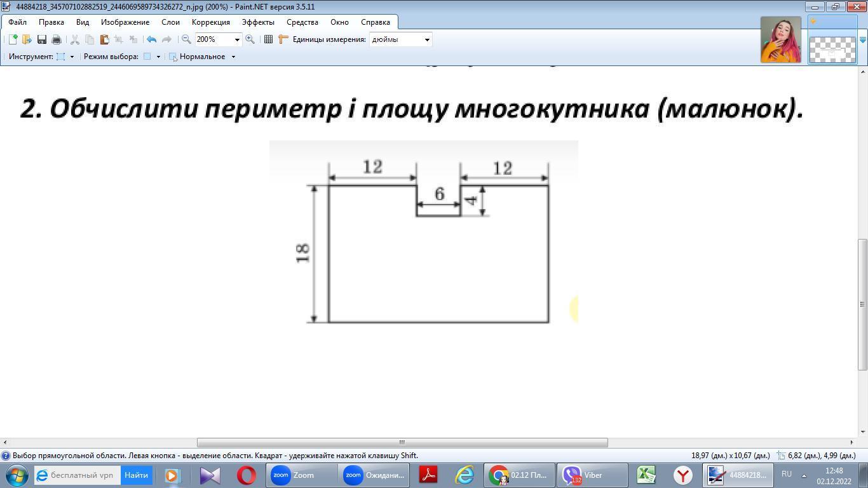Click the vertical scrollbar down arrow
The width and height of the screenshot is (868, 488).
[863, 432]
